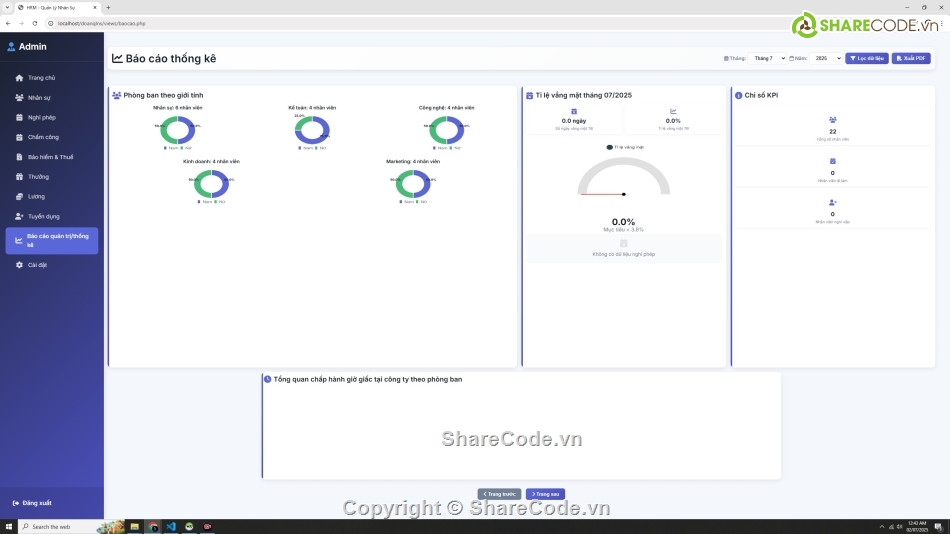
Task: Click the chart icon beside Báo cáo thống kê title
Action: click(118, 58)
